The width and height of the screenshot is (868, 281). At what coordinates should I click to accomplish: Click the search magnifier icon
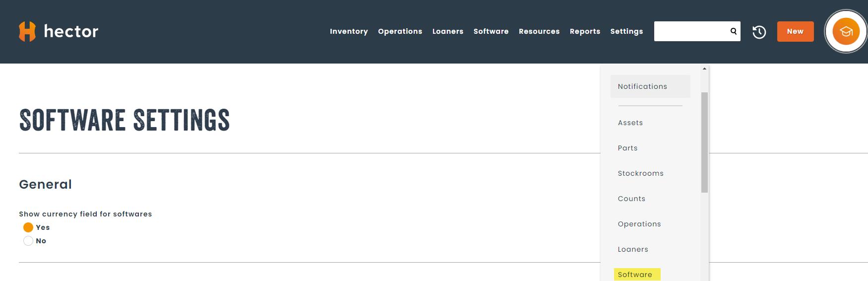pyautogui.click(x=733, y=31)
